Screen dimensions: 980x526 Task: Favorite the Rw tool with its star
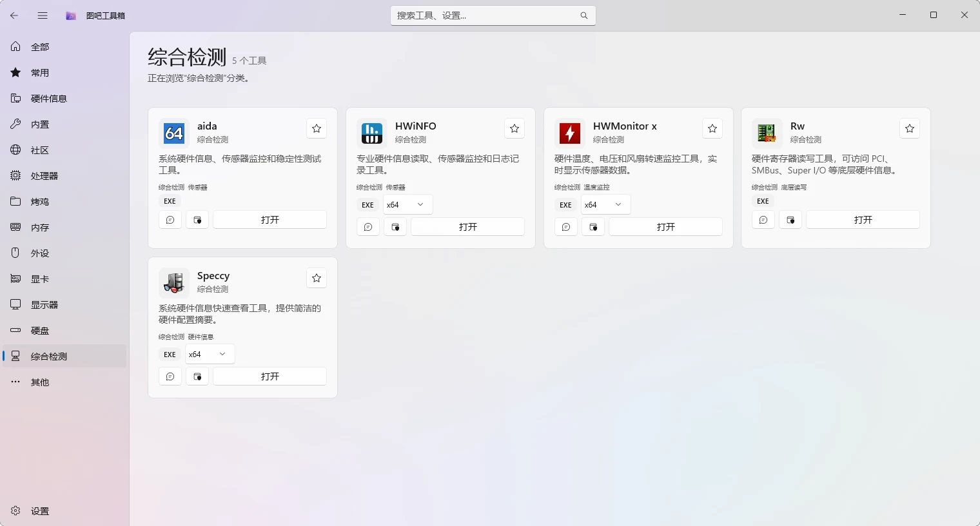(910, 128)
